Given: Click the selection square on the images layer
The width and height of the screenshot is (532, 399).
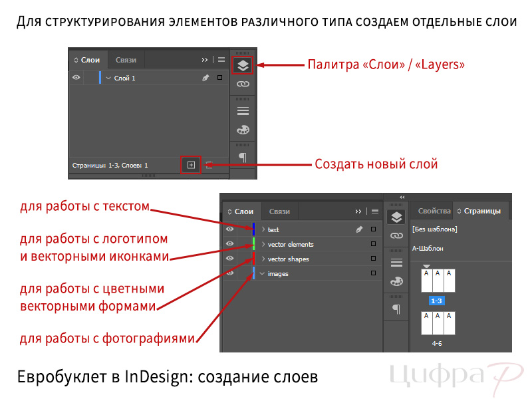Looking at the screenshot, I should coord(373,273).
